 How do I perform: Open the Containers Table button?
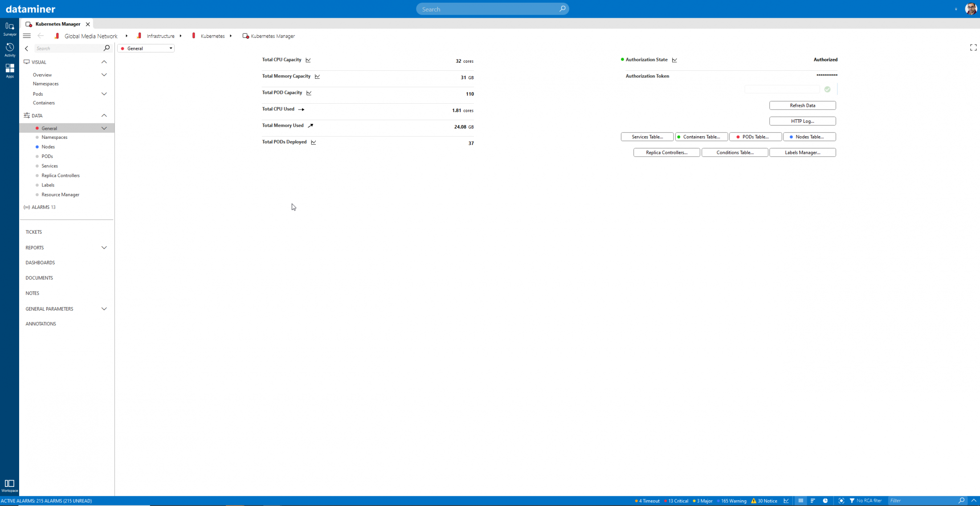tap(701, 137)
